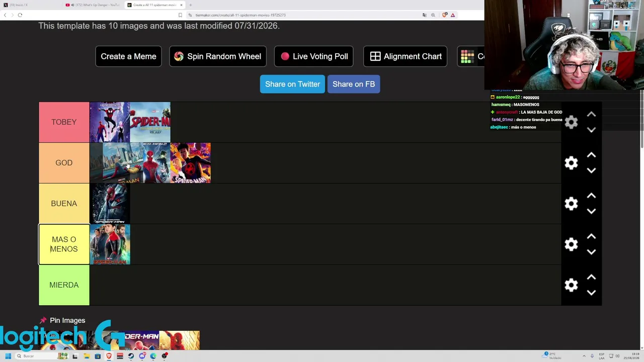Select the MAS O MENOS tier label
Screen dimensions: 644x362
[64, 244]
